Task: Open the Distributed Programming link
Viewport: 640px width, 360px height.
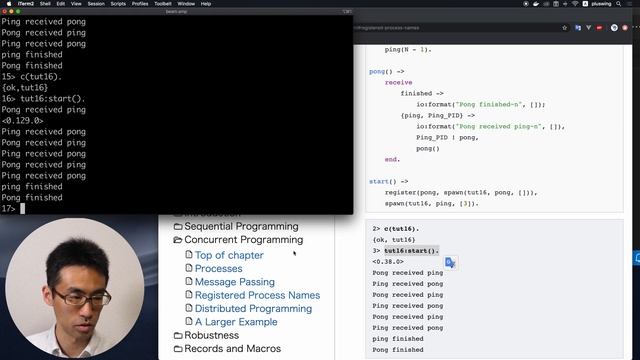Action: (253, 309)
